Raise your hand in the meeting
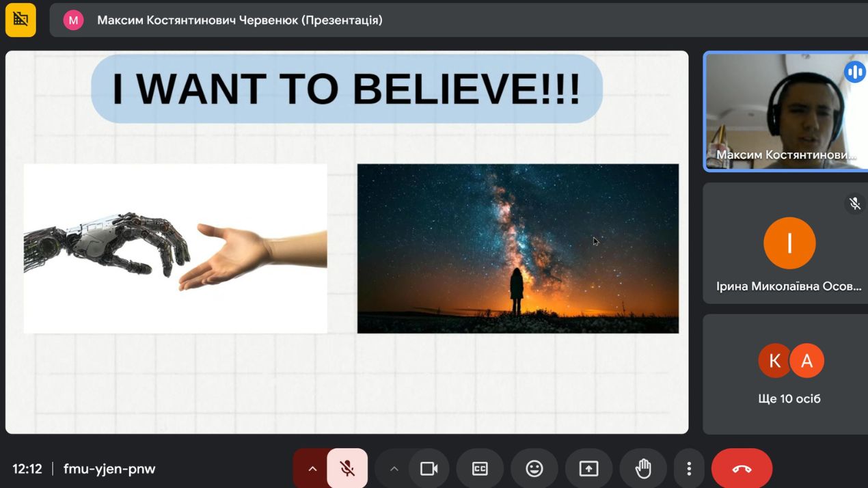Screen dimensions: 868x488 [643, 468]
